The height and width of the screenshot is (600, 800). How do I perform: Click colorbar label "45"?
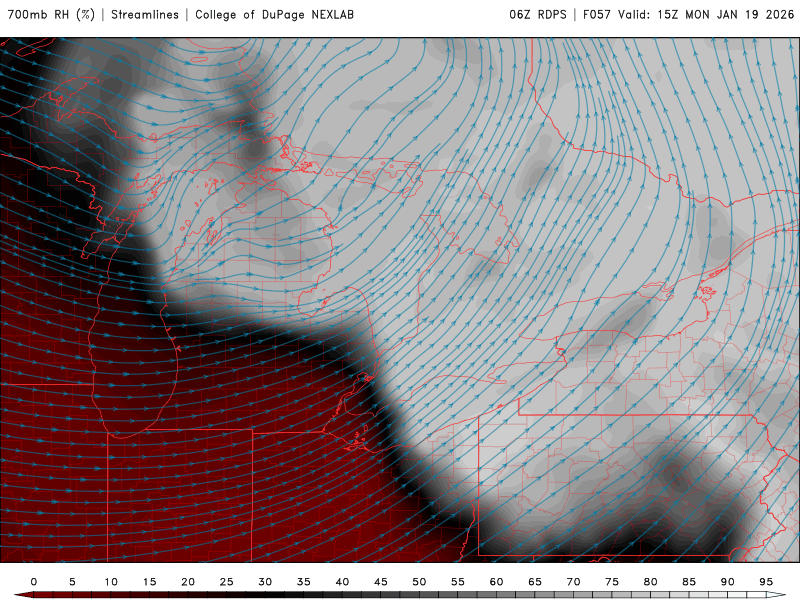381,582
